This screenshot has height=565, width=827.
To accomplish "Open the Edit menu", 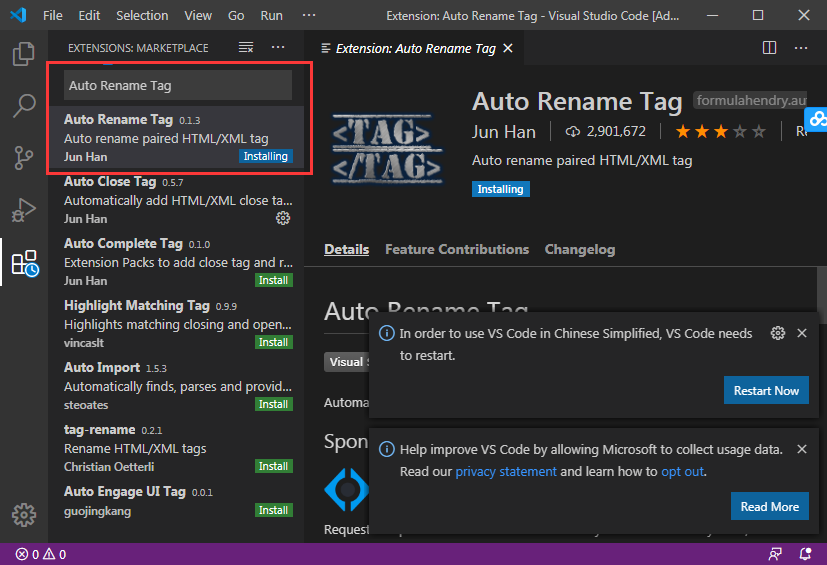I will [89, 16].
